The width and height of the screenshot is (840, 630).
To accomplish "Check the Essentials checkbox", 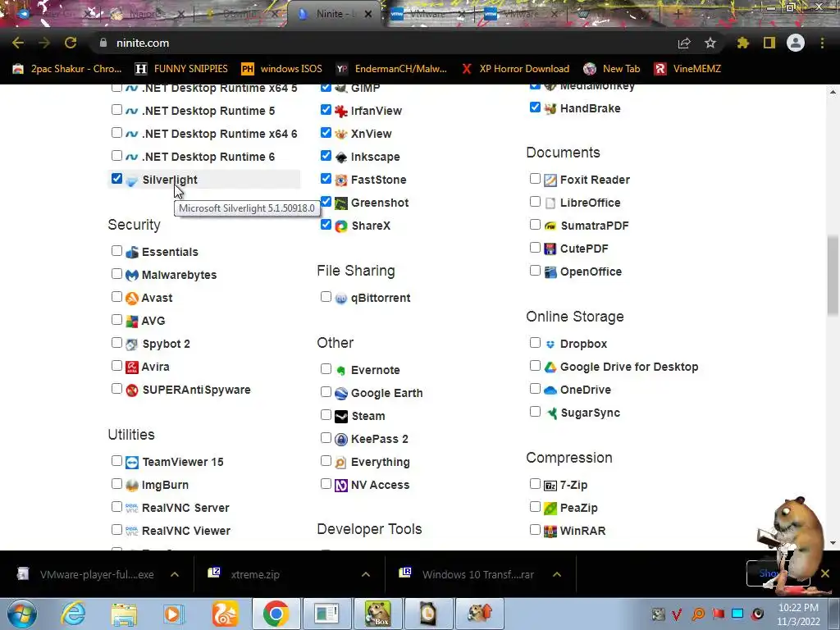I will coord(116,251).
